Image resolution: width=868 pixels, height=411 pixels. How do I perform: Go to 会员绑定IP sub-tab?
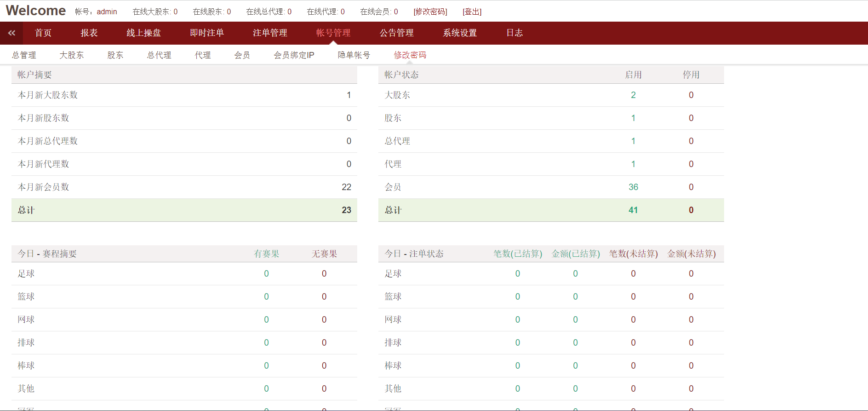coord(294,55)
